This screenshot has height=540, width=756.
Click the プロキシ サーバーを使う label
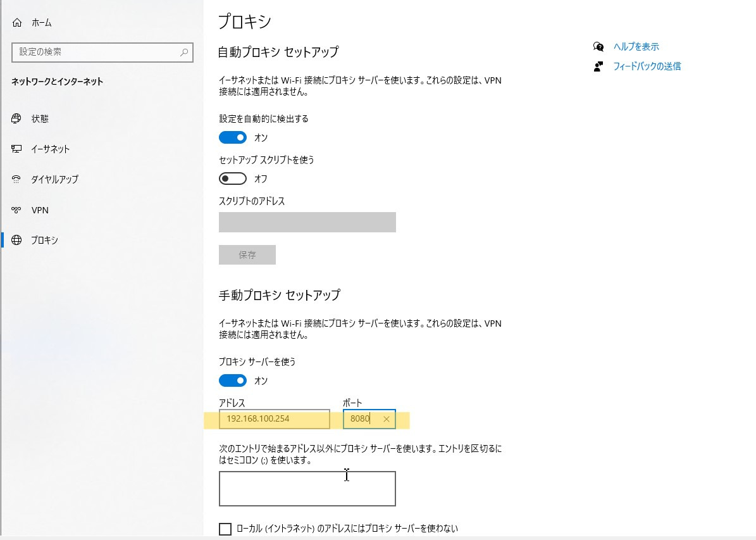[257, 362]
